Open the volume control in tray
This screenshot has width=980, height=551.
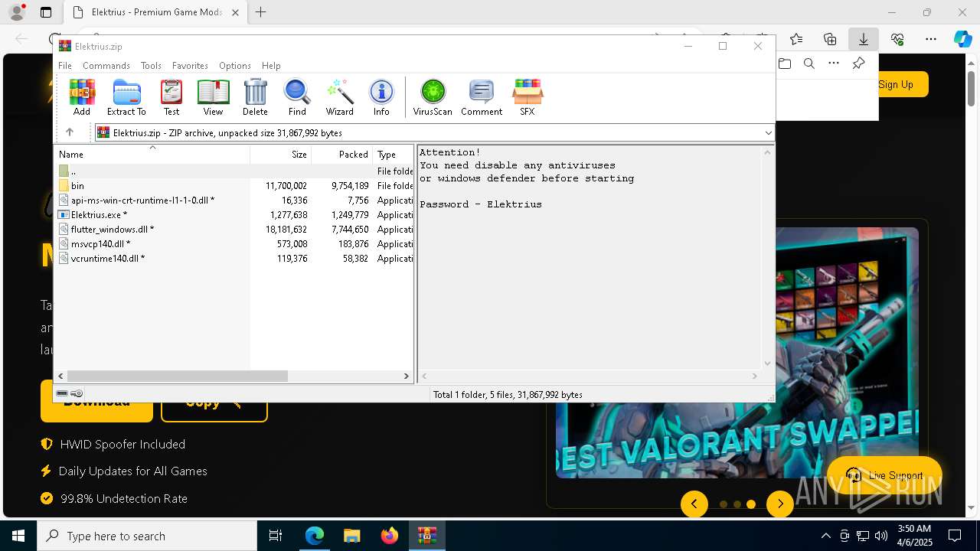pos(881,536)
